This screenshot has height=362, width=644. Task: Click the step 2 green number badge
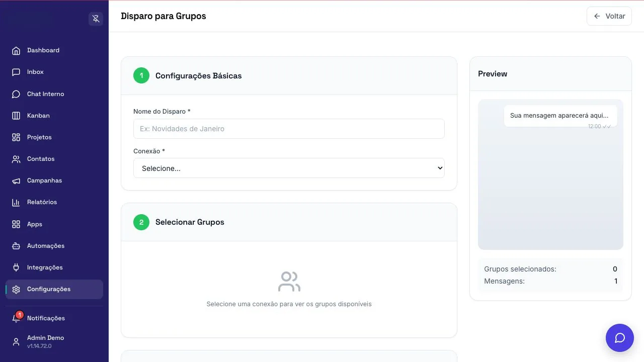coord(141,222)
